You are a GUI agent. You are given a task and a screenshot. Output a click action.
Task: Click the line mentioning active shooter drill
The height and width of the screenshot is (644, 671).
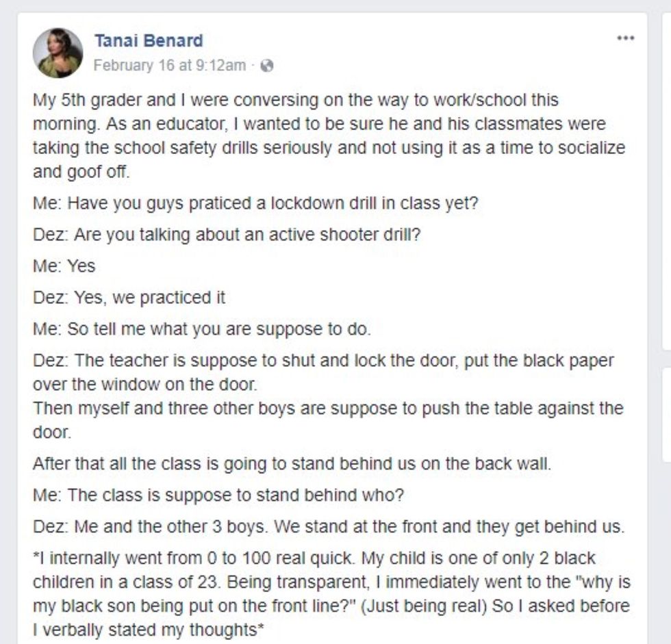227,234
